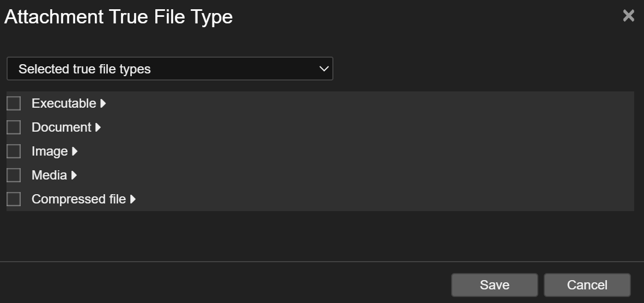Click the Document label text
The height and width of the screenshot is (303, 644).
62,127
